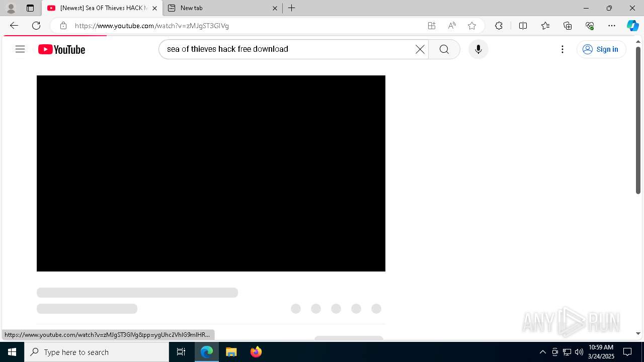Open the Windows Start menu

click(12, 352)
